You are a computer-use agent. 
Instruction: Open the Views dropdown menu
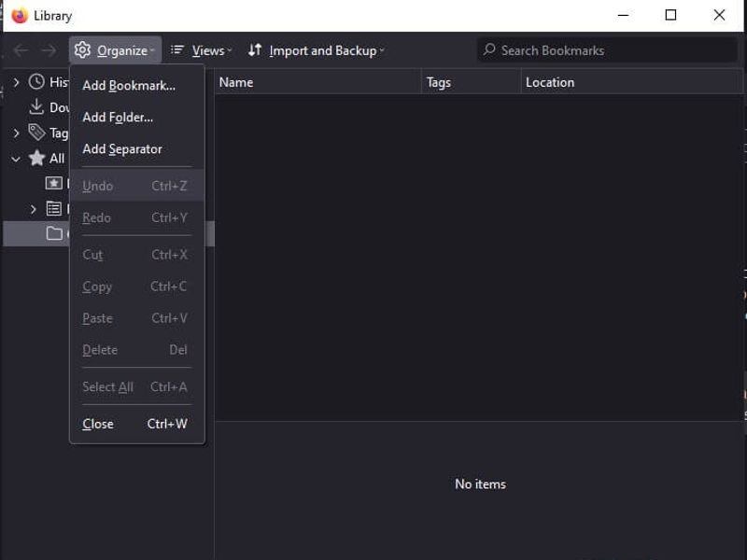pos(202,50)
